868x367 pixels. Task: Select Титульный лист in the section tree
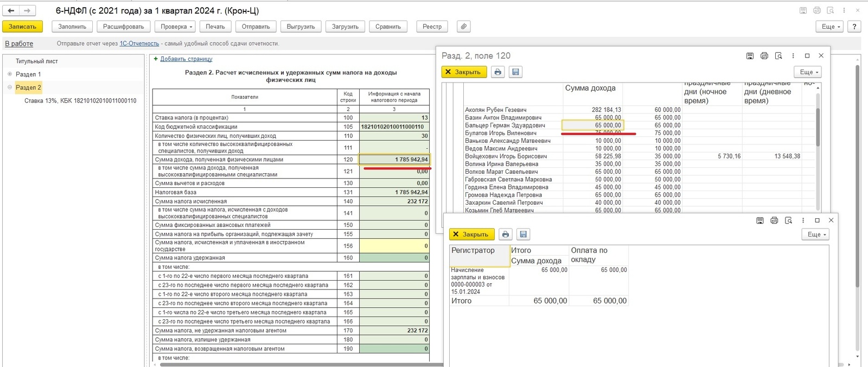coord(36,61)
